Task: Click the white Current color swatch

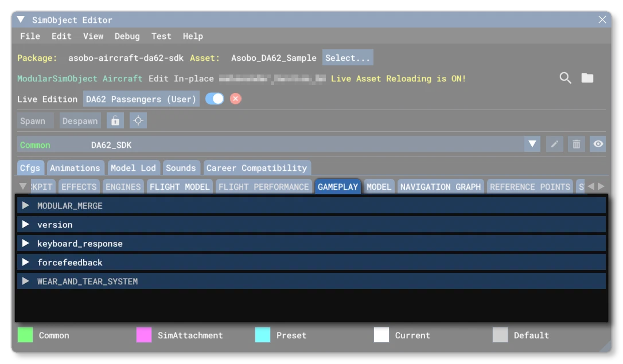Action: coord(381,335)
